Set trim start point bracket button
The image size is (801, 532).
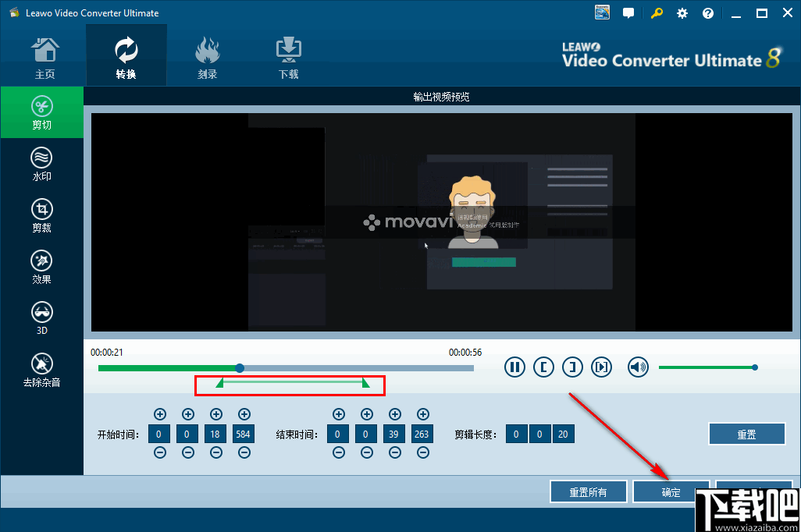pos(543,367)
